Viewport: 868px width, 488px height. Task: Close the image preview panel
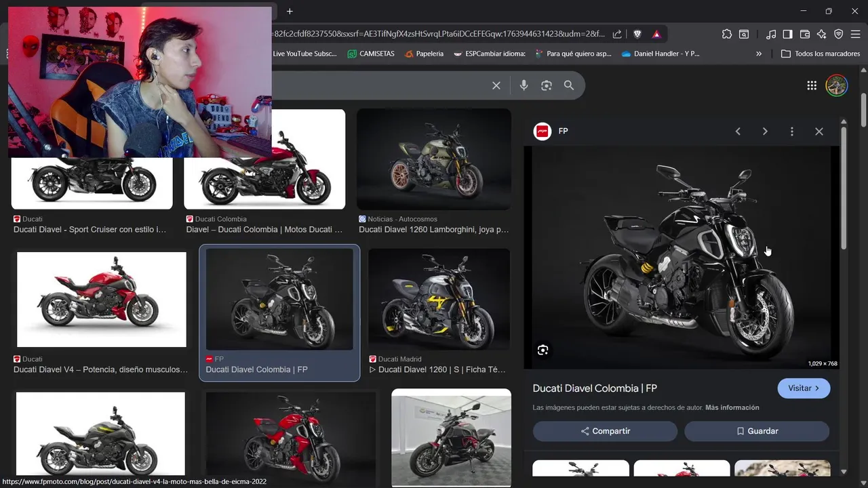(x=819, y=131)
